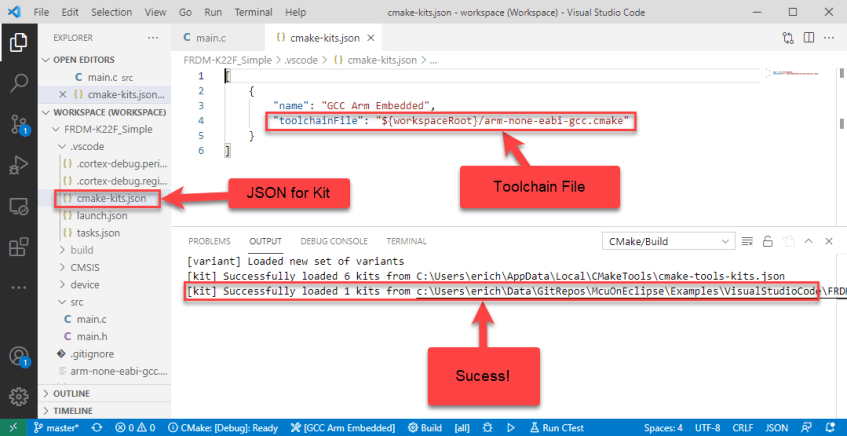Open the CMake/Build output channel dropdown
Viewport: 847px width, 436px height.
click(x=666, y=241)
